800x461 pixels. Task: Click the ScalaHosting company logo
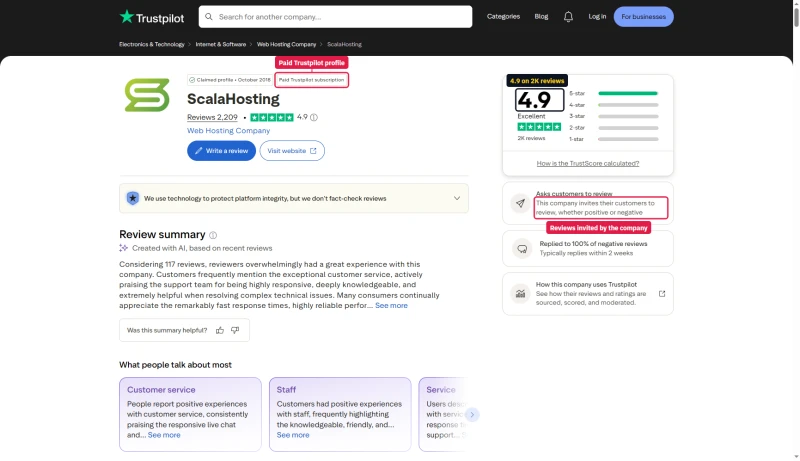click(x=147, y=95)
